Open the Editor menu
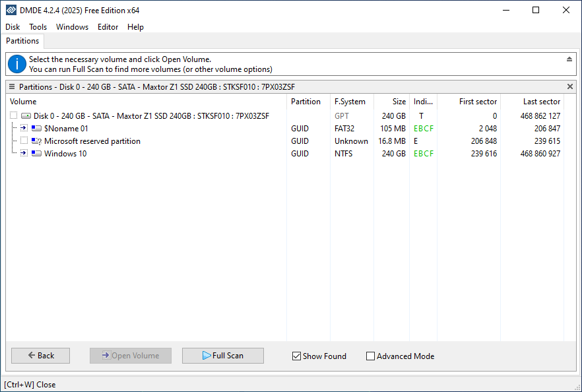 108,27
